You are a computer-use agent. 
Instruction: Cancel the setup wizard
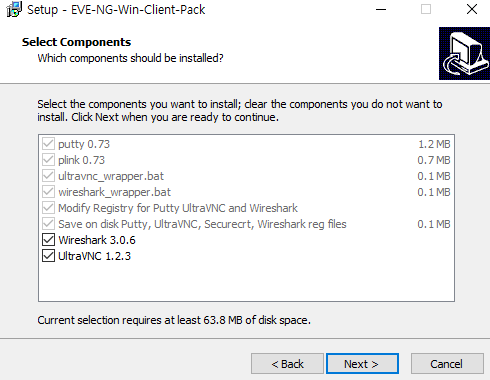click(x=447, y=364)
